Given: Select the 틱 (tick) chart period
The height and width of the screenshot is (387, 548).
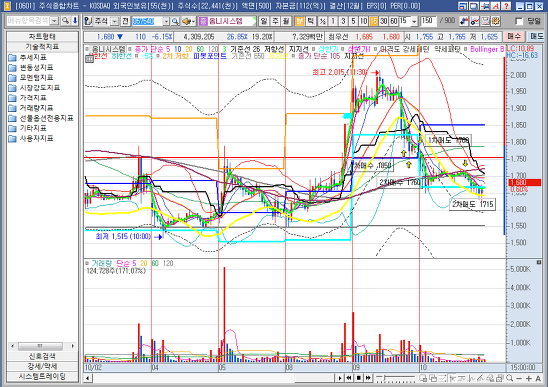Looking at the screenshot, I should (x=310, y=21).
